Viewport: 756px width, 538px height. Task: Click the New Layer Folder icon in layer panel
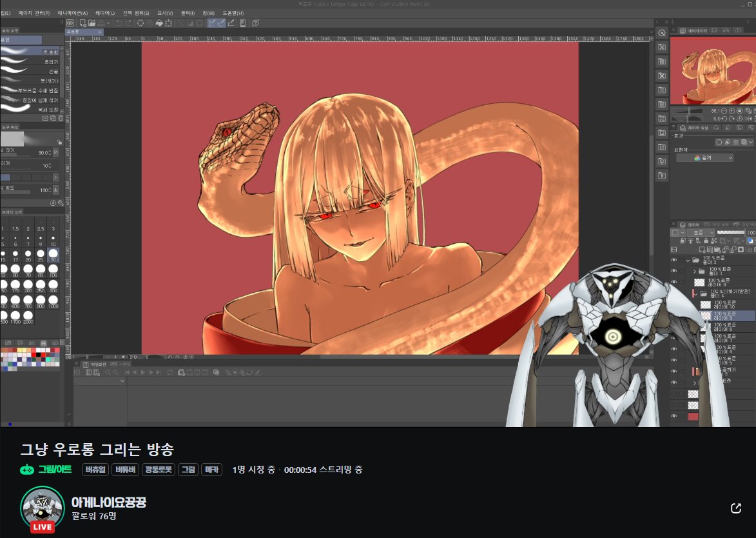[x=719, y=250]
